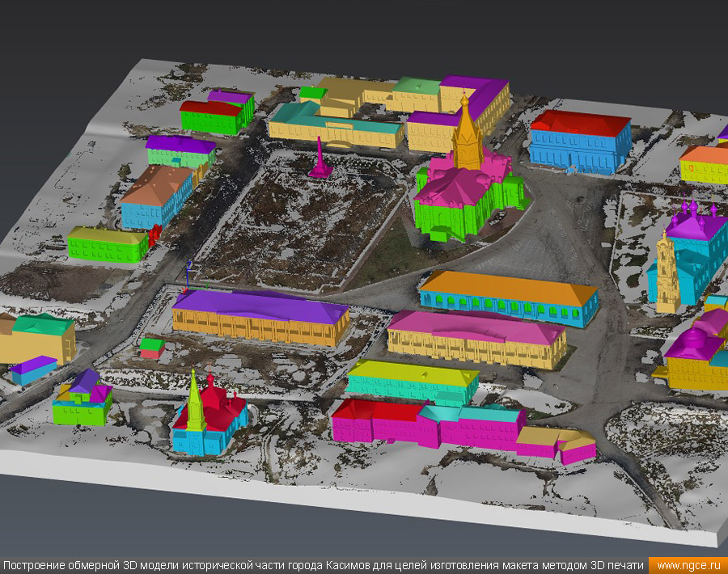Select the cyan building with yellow-green roof

pyautogui.click(x=413, y=382)
